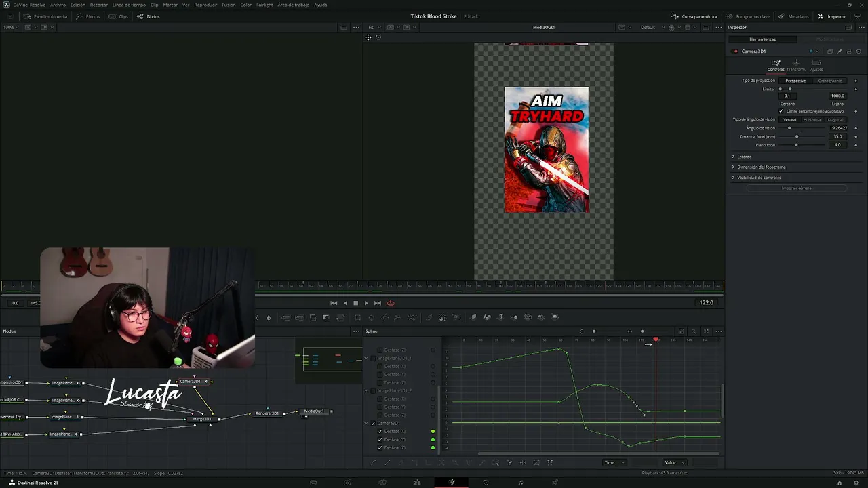Open Value dropdown in Spline editor
The image size is (868, 488).
675,463
